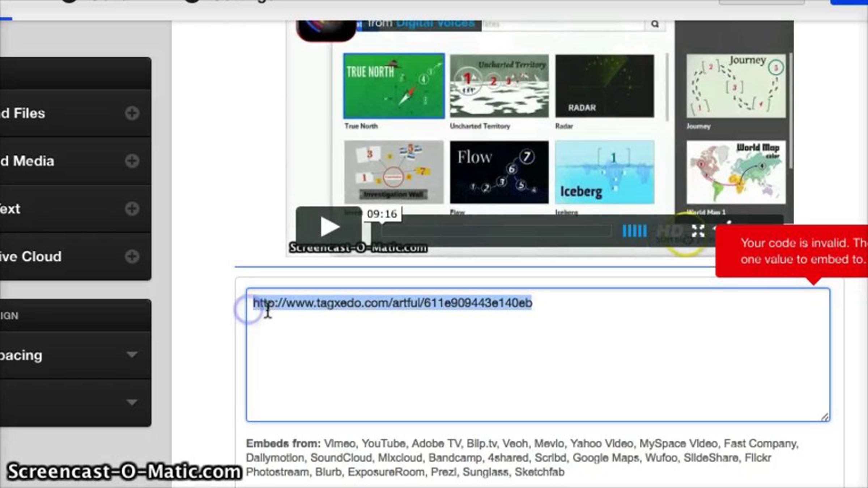Select the Radar template thumbnail
Viewport: 868px width, 488px height.
[x=605, y=86]
